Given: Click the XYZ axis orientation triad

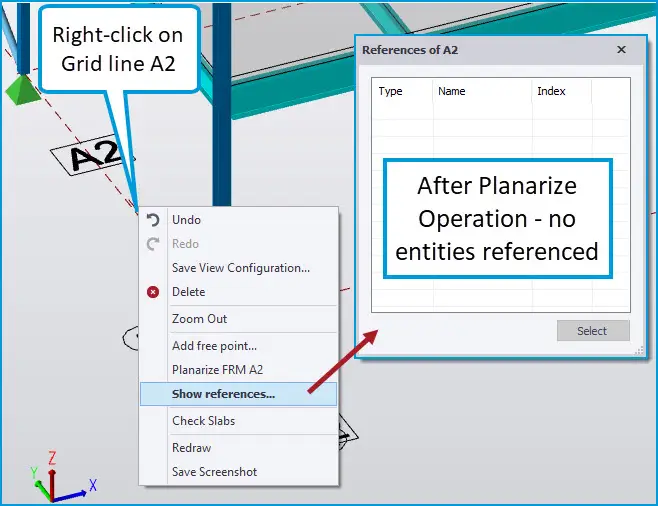Looking at the screenshot, I should (63, 477).
